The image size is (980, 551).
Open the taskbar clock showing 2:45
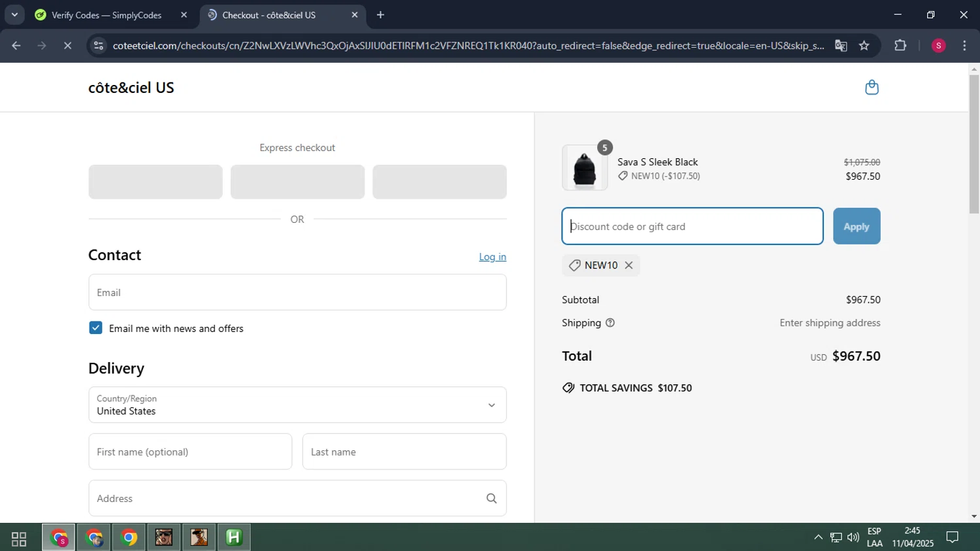click(x=913, y=537)
